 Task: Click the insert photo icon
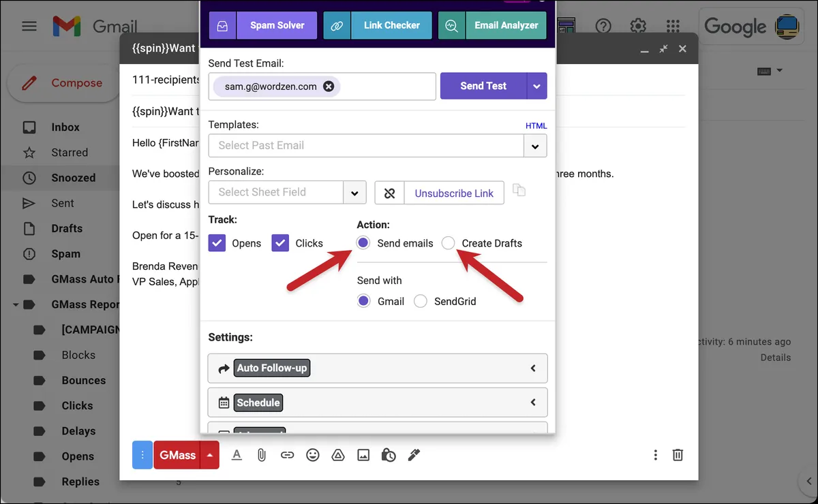(363, 455)
